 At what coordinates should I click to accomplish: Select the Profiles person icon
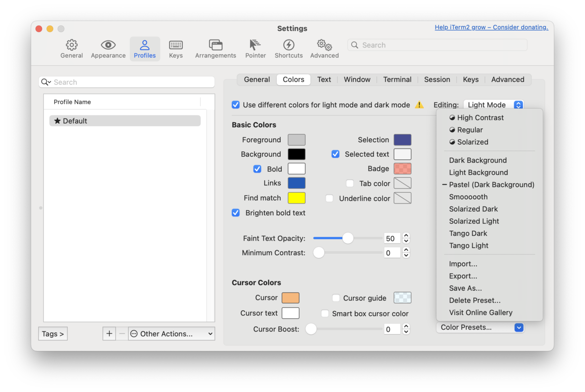[x=145, y=45]
